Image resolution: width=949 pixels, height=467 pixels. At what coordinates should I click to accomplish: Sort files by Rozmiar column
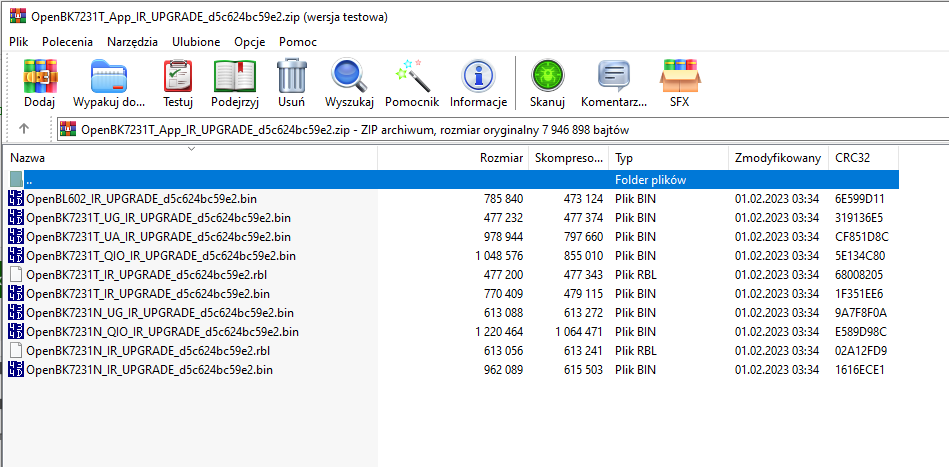click(x=453, y=158)
